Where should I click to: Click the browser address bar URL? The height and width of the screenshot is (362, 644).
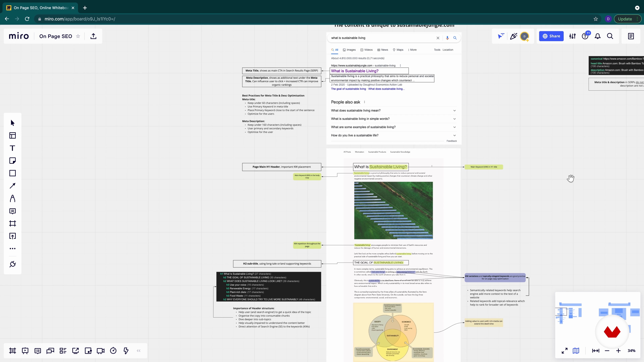click(80, 19)
